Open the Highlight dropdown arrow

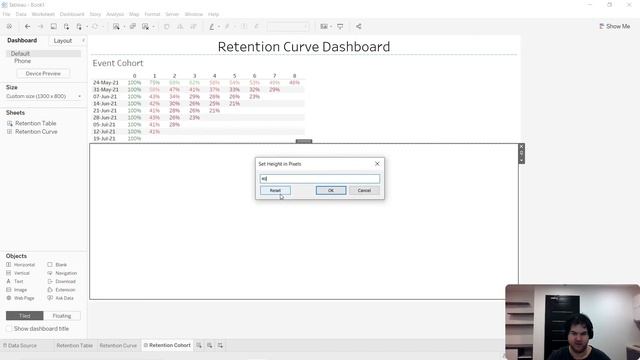(219, 27)
